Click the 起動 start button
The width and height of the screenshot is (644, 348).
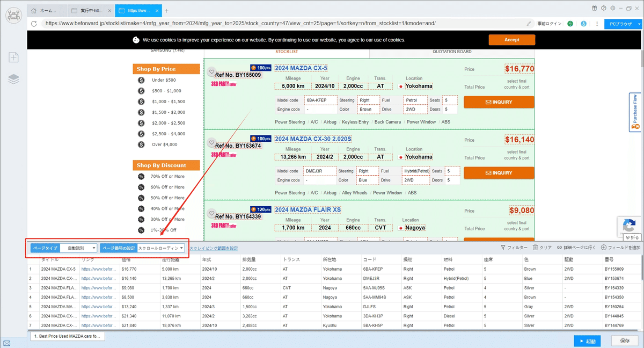point(587,340)
